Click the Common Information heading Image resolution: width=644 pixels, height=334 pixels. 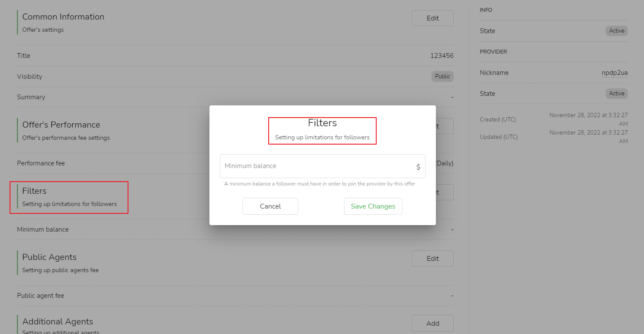coord(63,17)
